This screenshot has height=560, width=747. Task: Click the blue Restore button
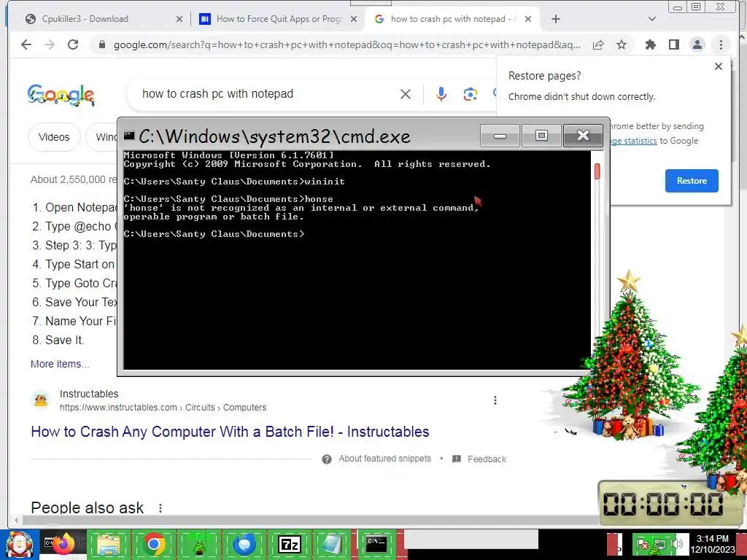(x=692, y=181)
